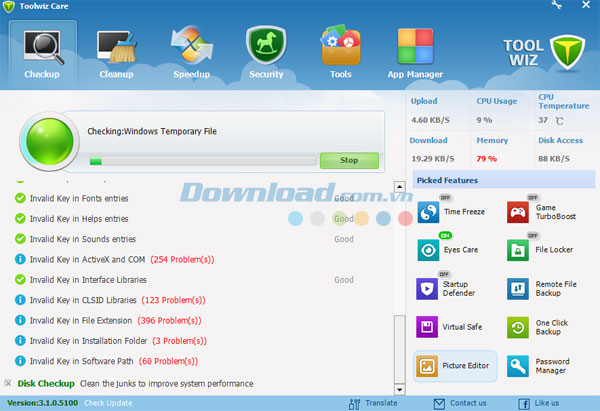Select Invalid Key in Helps entries row

pos(184,219)
